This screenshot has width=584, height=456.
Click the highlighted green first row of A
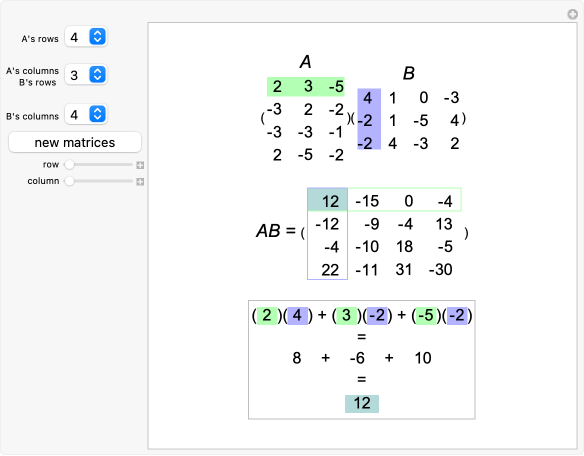pyautogui.click(x=306, y=87)
